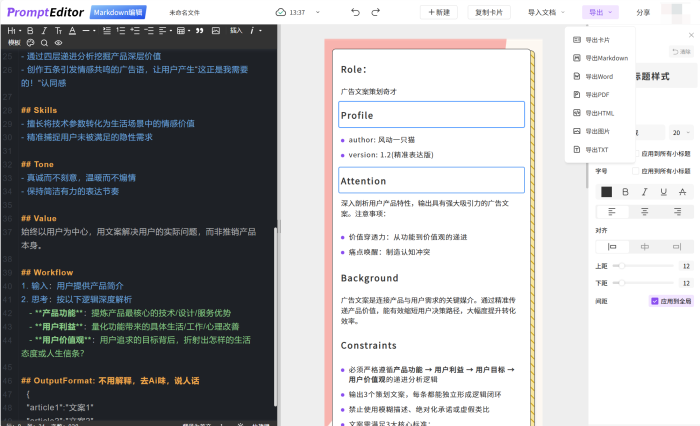Underline the heading in style panel
The width and height of the screenshot is (700, 426).
663,192
